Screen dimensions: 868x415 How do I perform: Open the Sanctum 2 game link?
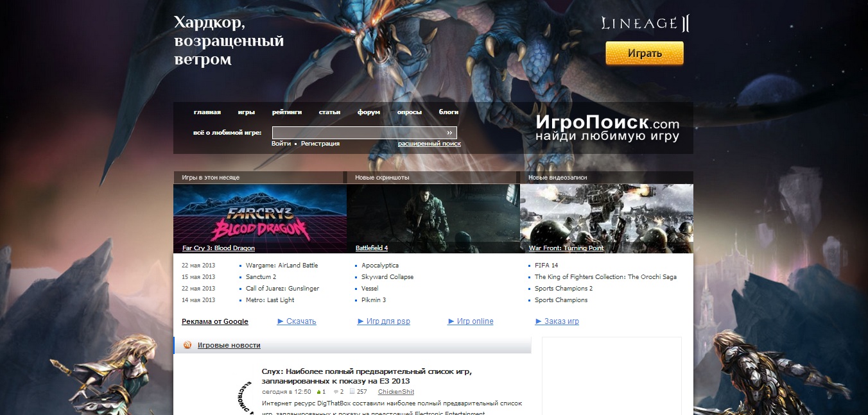[261, 277]
